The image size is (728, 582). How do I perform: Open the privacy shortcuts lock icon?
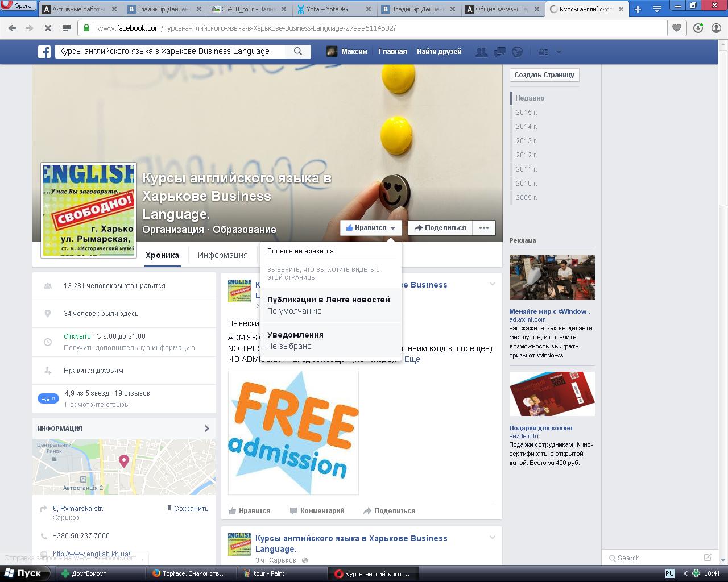tap(543, 52)
